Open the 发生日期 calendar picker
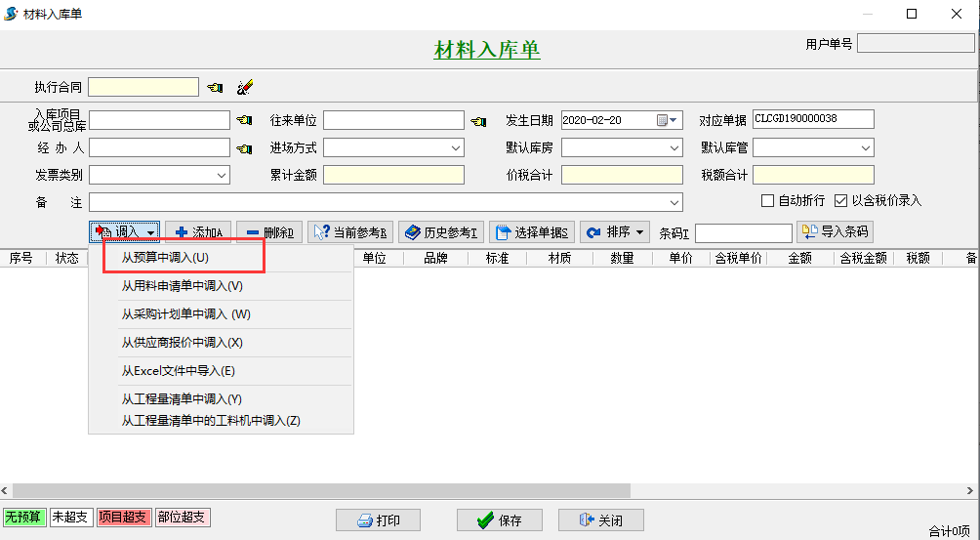 pos(668,120)
